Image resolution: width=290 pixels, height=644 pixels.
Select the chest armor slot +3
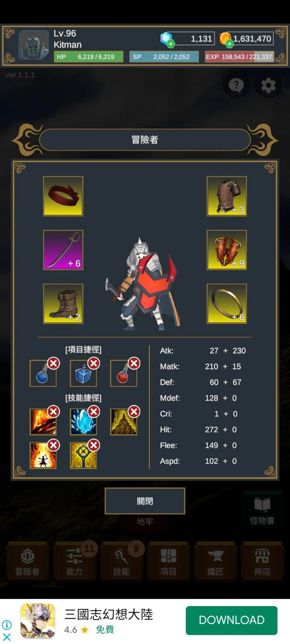227,196
